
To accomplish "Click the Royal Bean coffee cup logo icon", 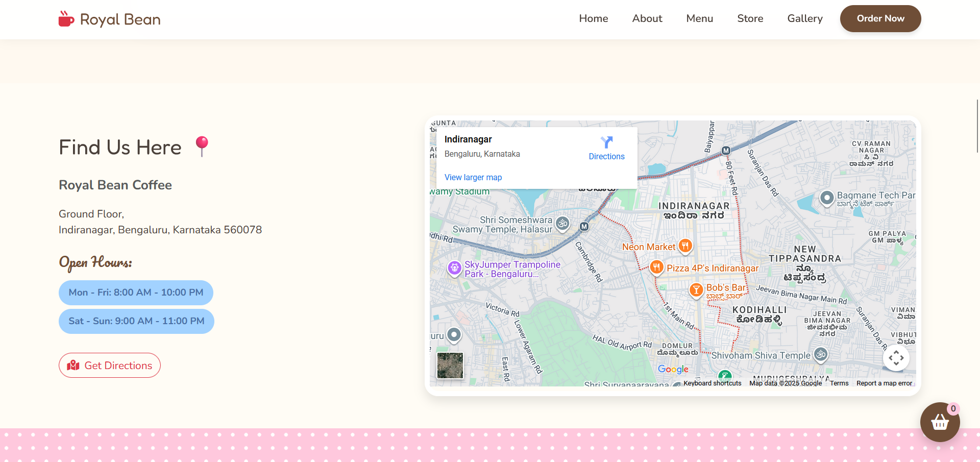I will click(x=66, y=19).
